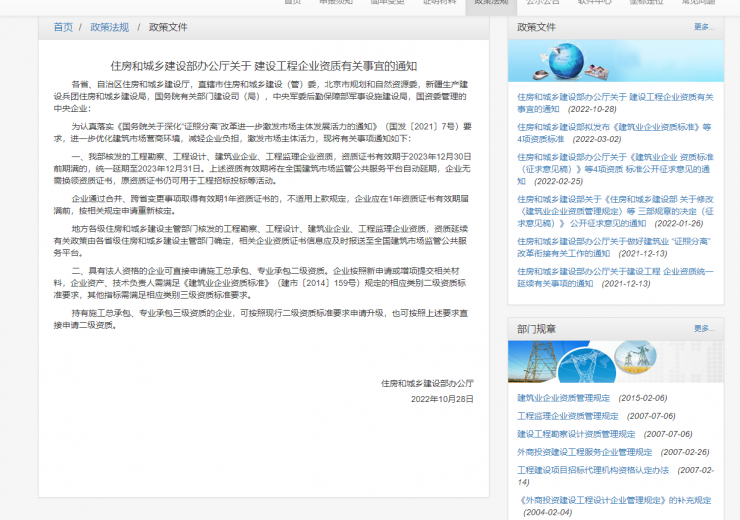Click the paragraph beginning 一、我部核发的工程勘察
Screen dimensions: 740x520
262,168
